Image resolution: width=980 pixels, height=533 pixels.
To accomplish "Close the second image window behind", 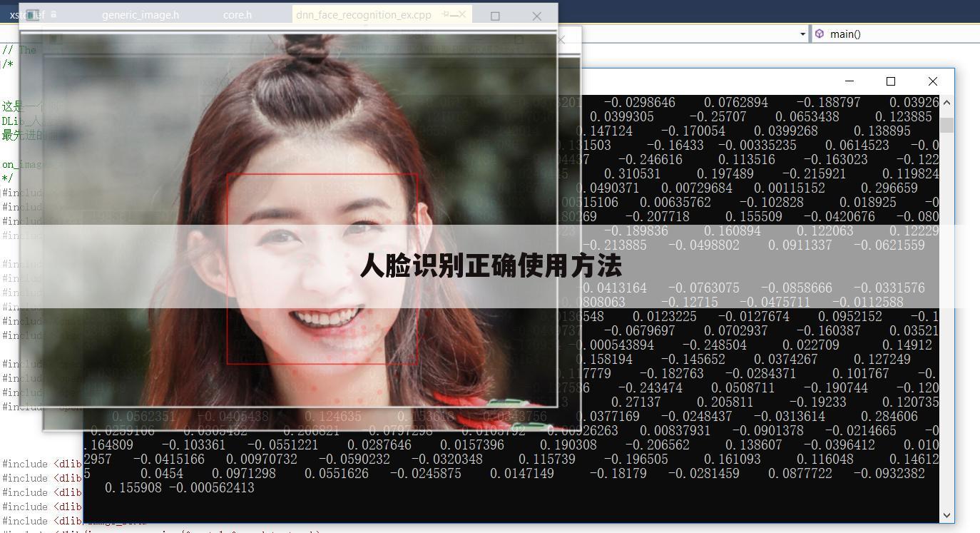I will 561,40.
